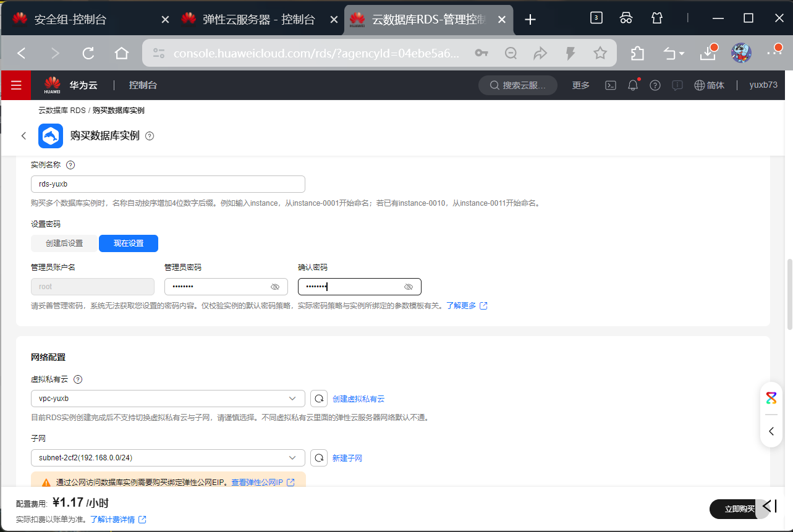Open the undo dropdown in browser toolbar
Viewport: 793px width, 532px height.
(674, 53)
